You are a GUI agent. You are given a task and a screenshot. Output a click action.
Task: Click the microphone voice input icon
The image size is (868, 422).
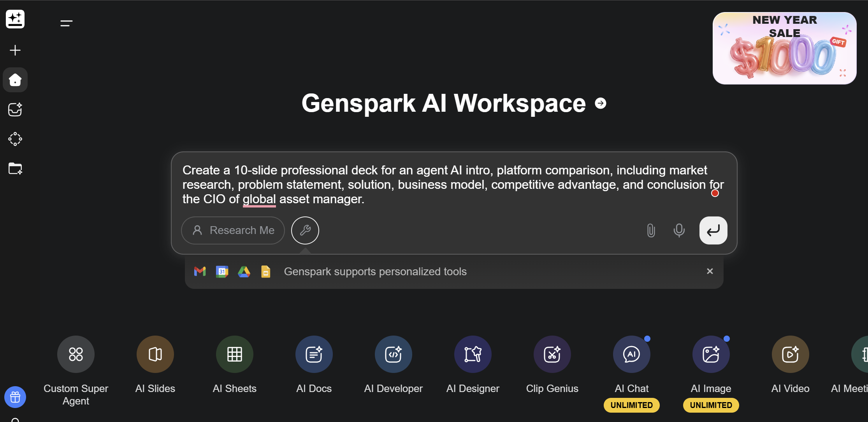tap(679, 230)
